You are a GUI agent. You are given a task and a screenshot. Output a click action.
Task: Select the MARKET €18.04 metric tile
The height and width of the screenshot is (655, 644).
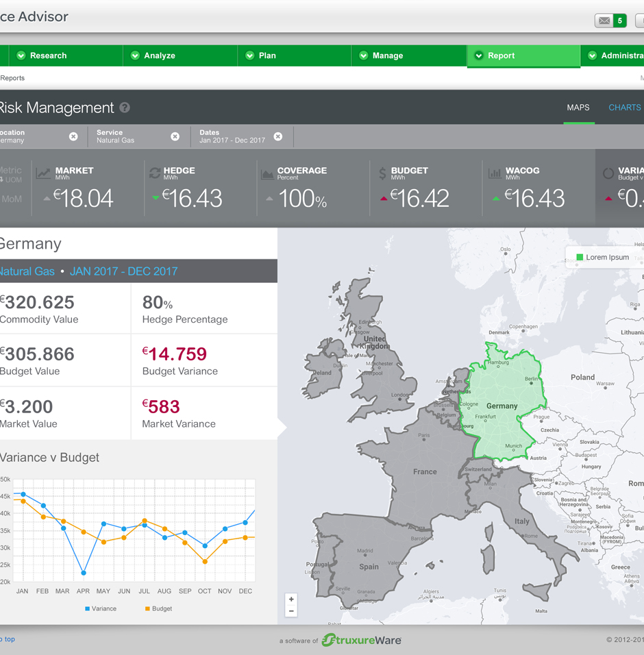pyautogui.click(x=88, y=188)
